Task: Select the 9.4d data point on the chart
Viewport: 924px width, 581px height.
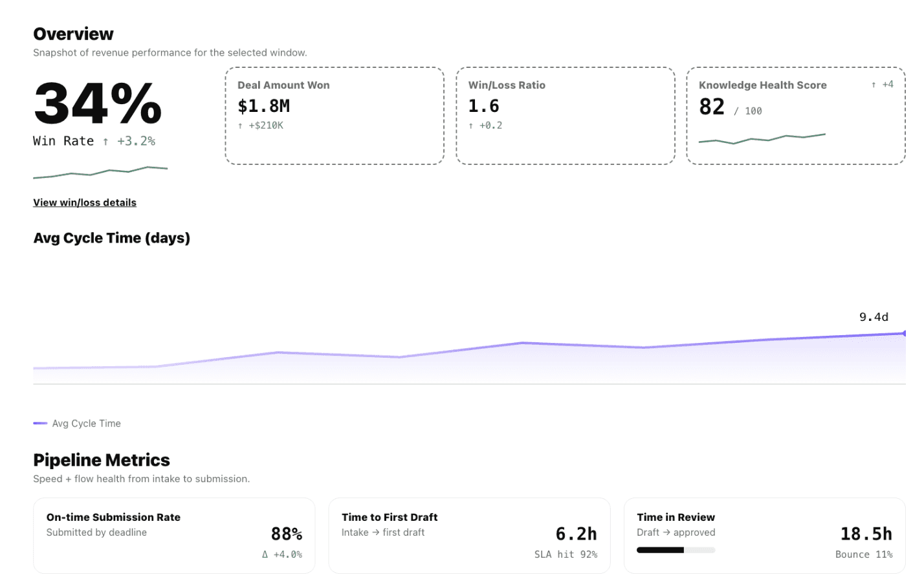Action: click(x=905, y=333)
